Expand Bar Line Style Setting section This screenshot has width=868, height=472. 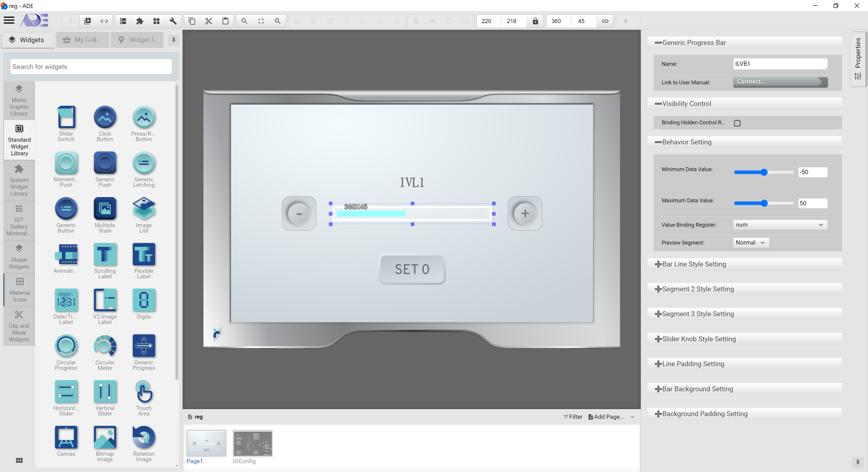click(694, 264)
